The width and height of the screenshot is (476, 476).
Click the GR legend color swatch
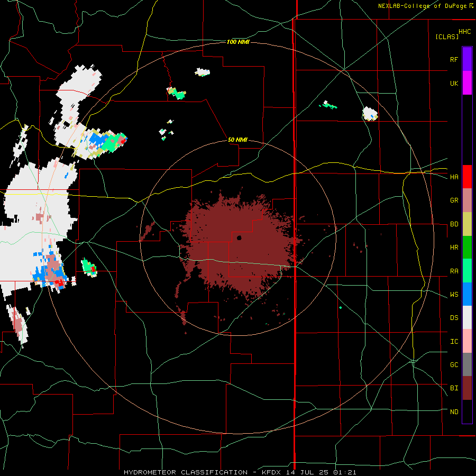(x=467, y=200)
